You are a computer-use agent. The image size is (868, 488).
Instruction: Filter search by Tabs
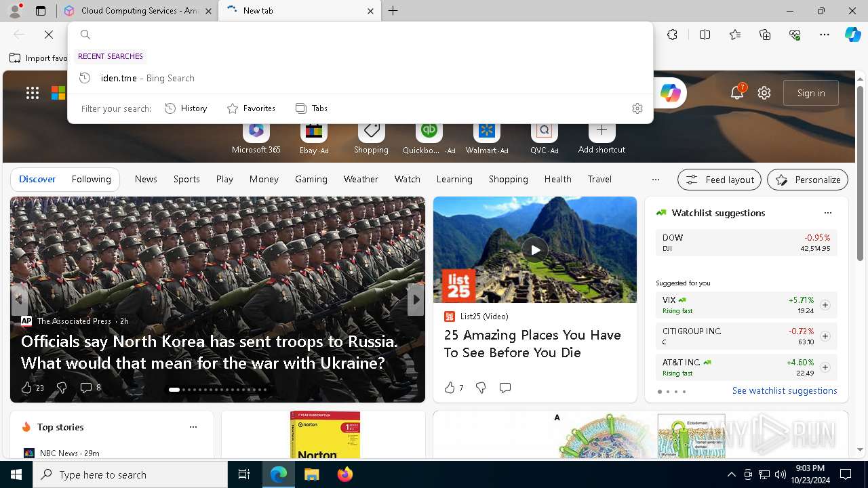pos(311,108)
